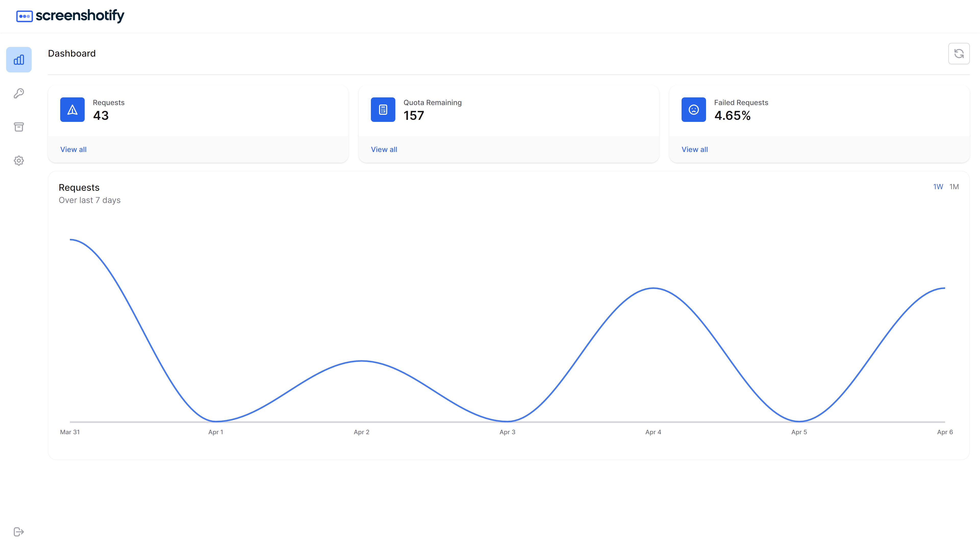Open the API keys sidebar icon
The width and height of the screenshot is (980, 551).
click(x=19, y=93)
